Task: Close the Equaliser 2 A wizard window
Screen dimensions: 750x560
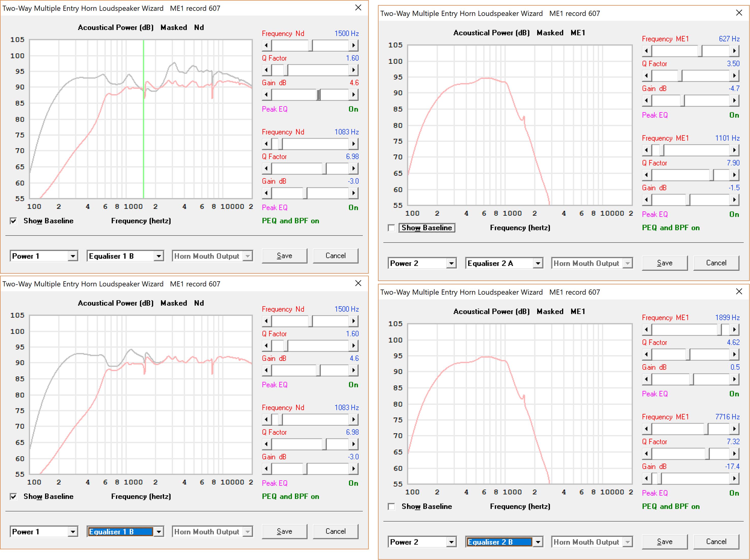Action: (739, 13)
